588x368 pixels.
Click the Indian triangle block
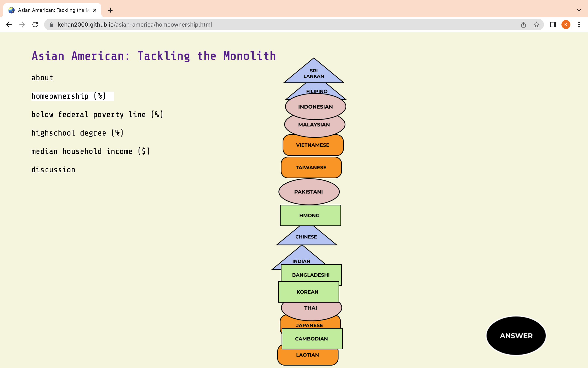[x=301, y=258]
